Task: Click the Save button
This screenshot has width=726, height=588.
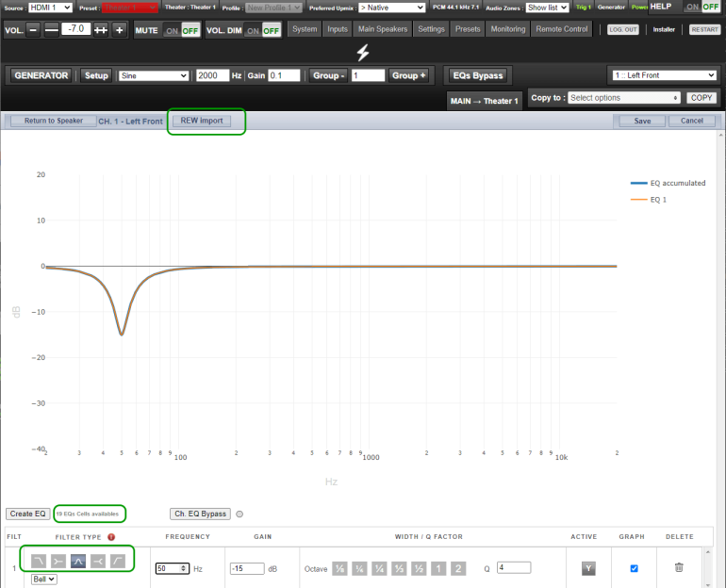Action: 642,121
